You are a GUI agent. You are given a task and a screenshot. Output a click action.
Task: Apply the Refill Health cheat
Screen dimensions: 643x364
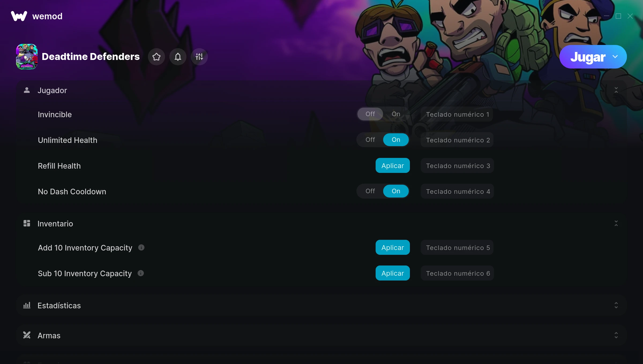point(393,165)
